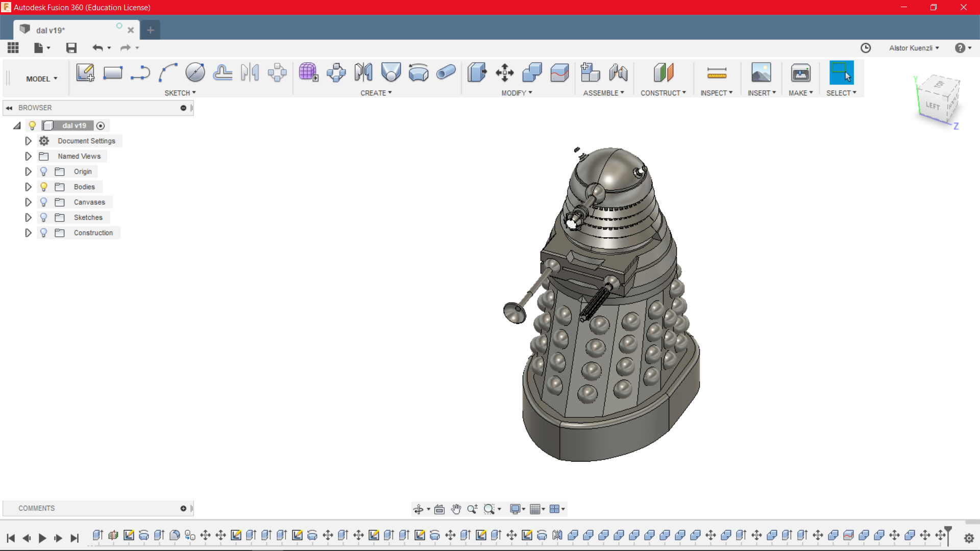Pick the Rectangle sketch tool
Screen dimensions: 980x551
pyautogui.click(x=113, y=73)
